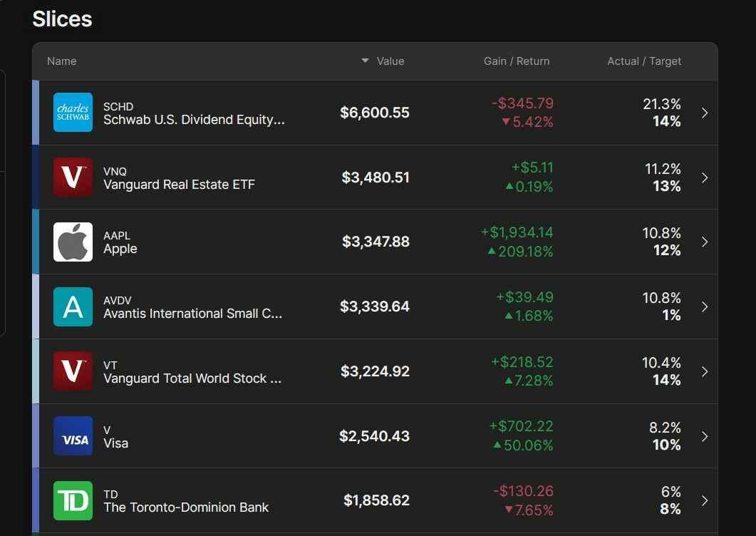Click the Avantis logo for AVDV
The width and height of the screenshot is (756, 536).
click(x=73, y=306)
